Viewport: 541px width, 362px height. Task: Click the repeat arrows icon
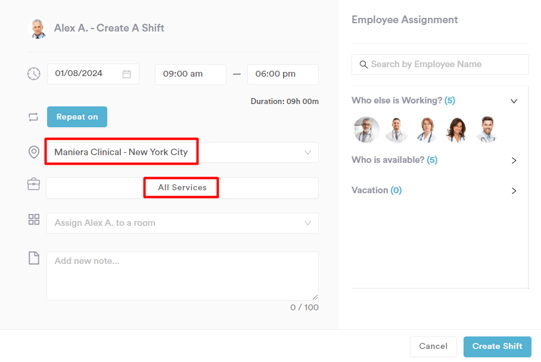pyautogui.click(x=33, y=117)
